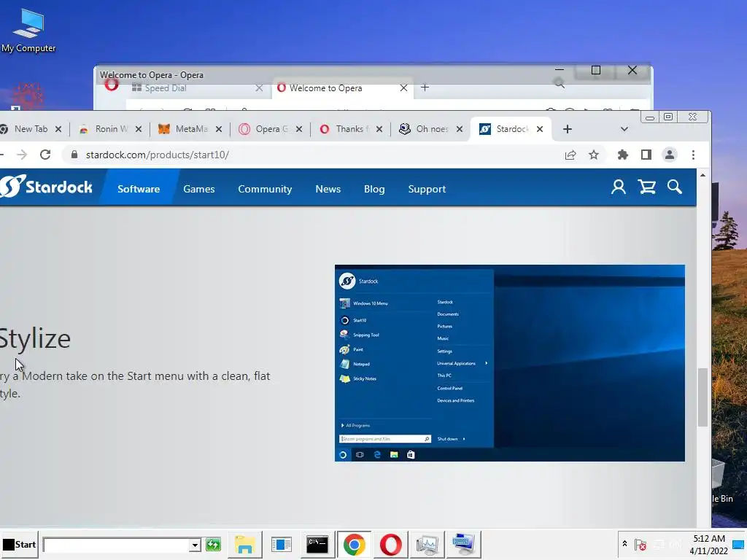The height and width of the screenshot is (560, 747).
Task: Click the Chrome icon on taskbar
Action: (354, 544)
